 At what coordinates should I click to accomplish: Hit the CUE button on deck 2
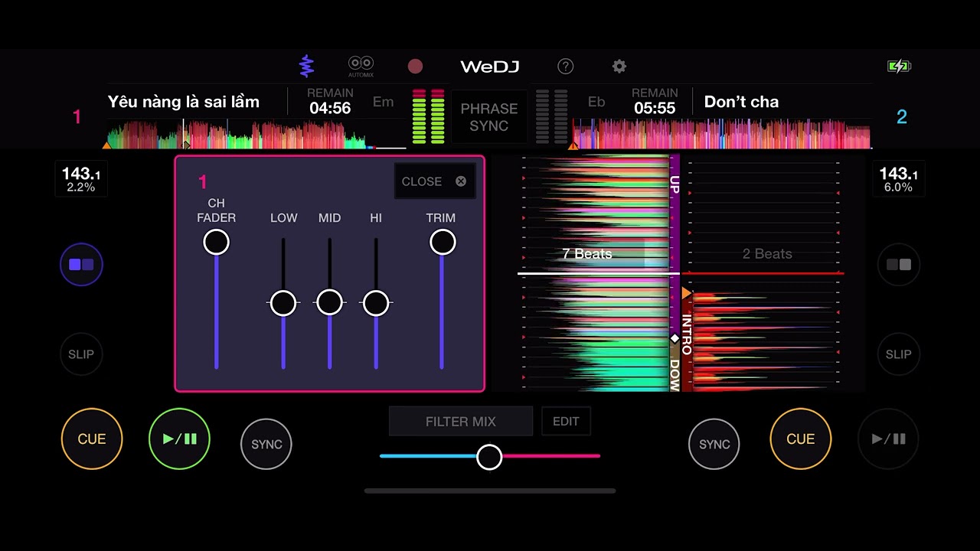[800, 439]
